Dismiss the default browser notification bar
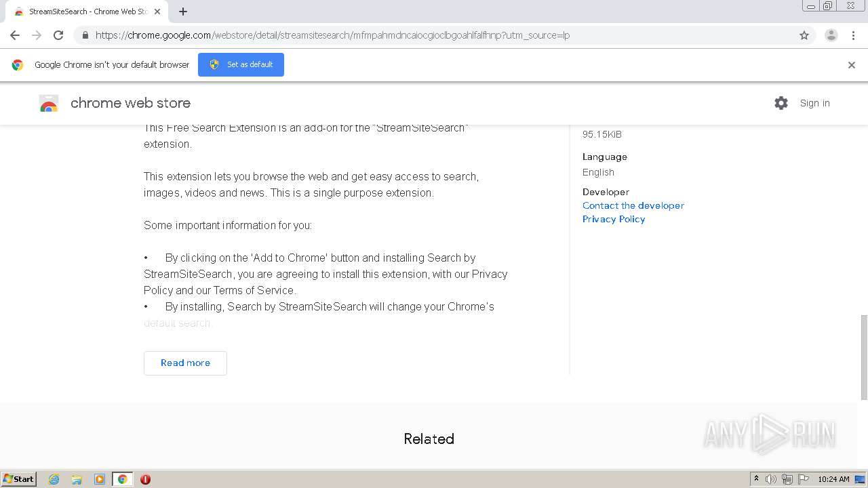The image size is (868, 488). point(852,65)
